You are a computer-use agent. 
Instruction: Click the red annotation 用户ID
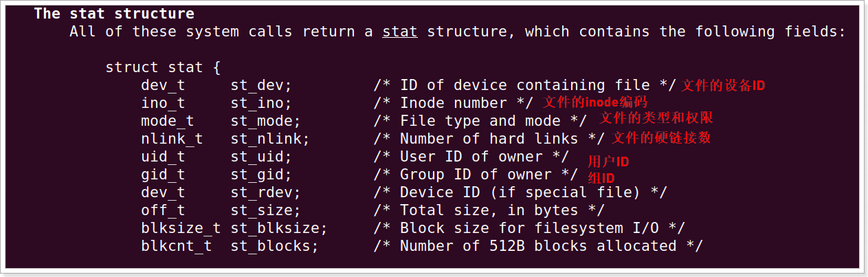coord(608,162)
